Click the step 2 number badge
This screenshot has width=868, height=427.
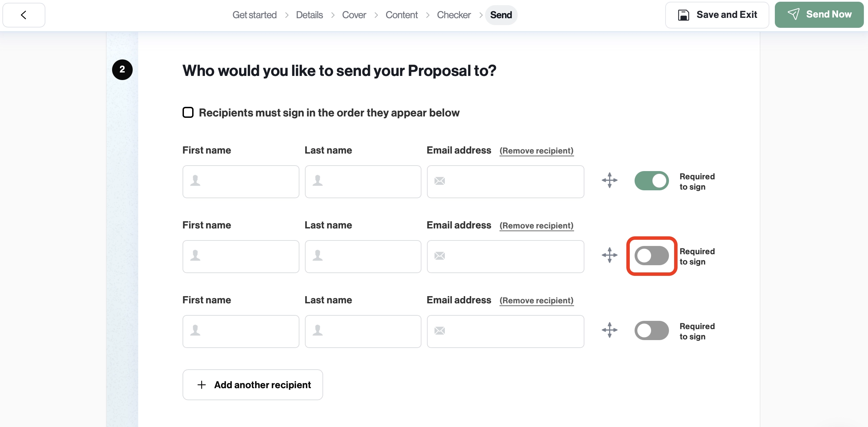(122, 69)
